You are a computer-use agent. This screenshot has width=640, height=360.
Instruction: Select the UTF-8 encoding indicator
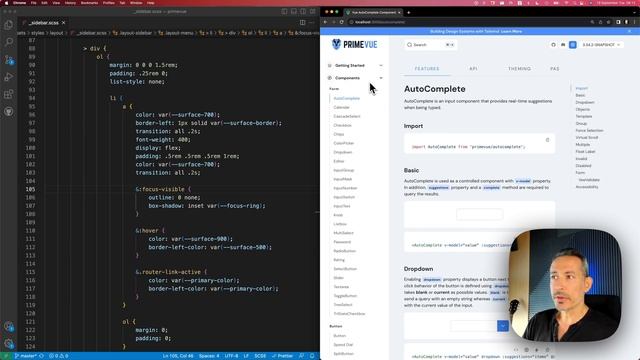(x=231, y=356)
